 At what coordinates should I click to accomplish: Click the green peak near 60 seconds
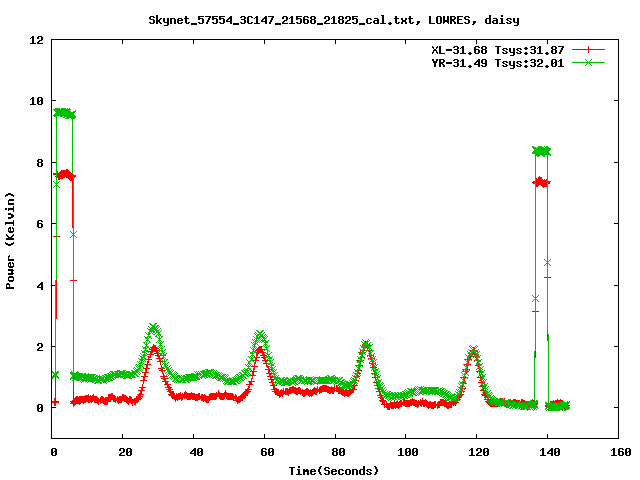[260, 335]
